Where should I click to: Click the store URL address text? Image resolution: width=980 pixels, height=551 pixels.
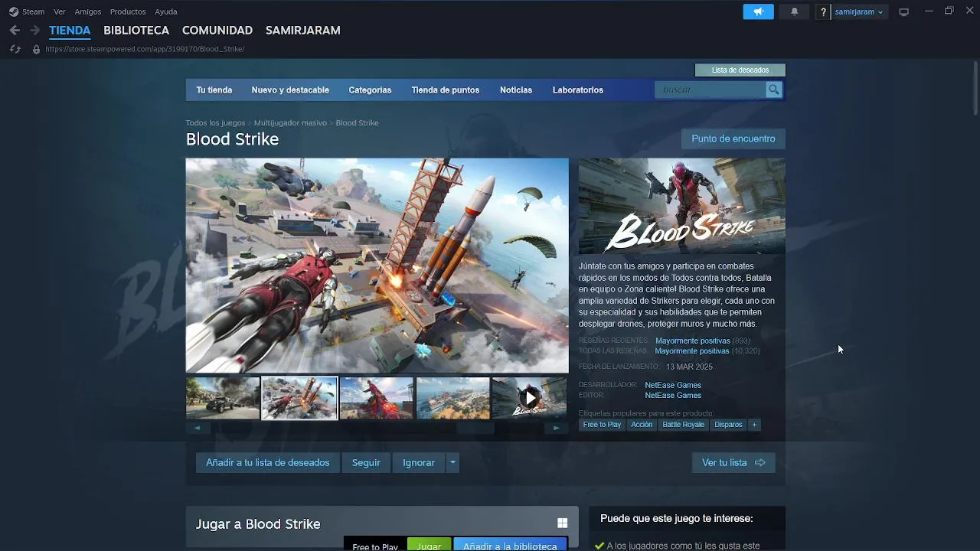tap(145, 49)
